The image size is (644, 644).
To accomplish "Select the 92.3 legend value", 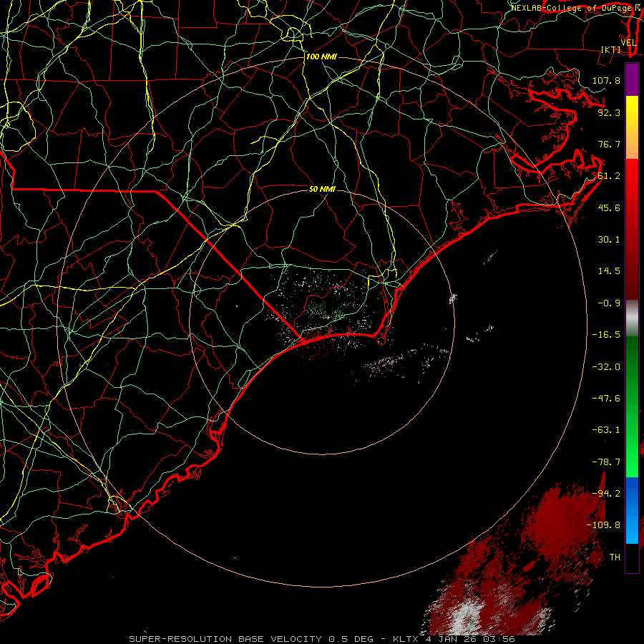I will click(x=609, y=112).
